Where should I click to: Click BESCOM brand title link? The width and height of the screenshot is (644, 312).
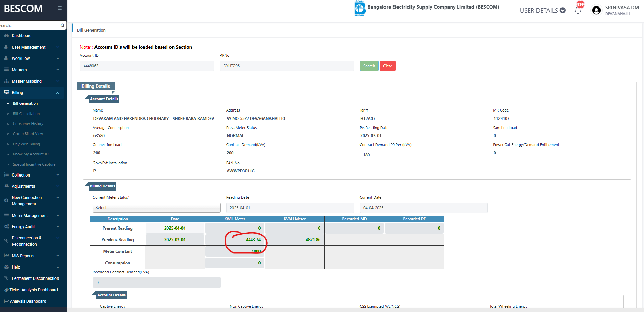(23, 9)
